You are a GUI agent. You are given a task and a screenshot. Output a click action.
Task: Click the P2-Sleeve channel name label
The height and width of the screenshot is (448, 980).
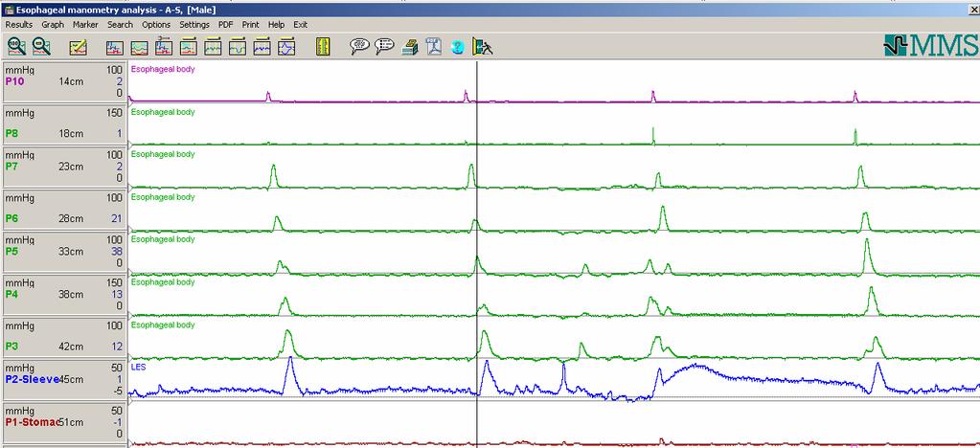tap(32, 379)
